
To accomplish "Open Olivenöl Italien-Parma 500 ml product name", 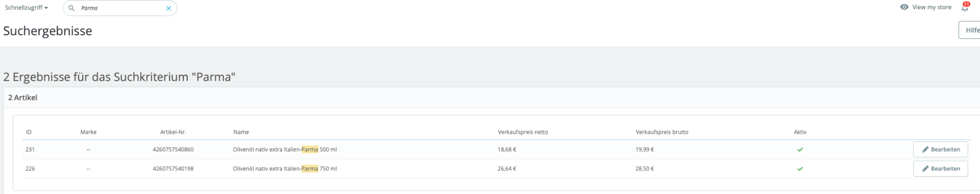I will [285, 150].
